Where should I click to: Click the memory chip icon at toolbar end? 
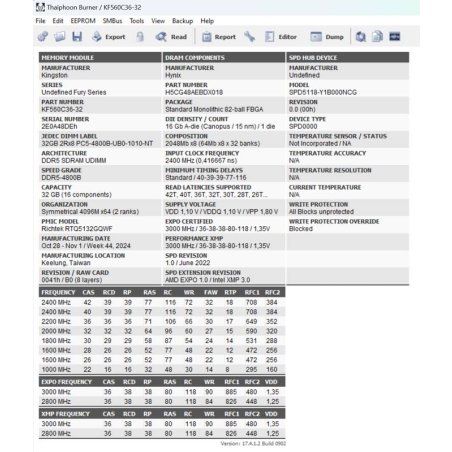[395, 37]
